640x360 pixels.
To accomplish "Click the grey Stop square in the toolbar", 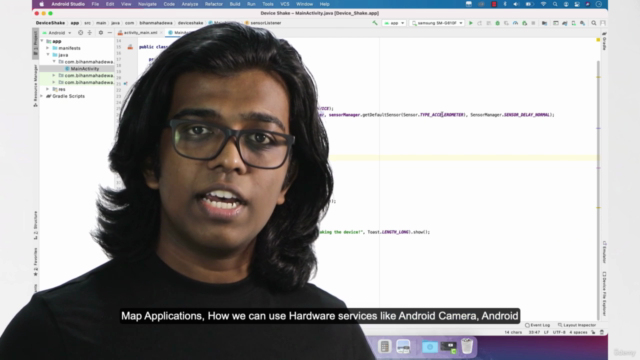I will [533, 23].
